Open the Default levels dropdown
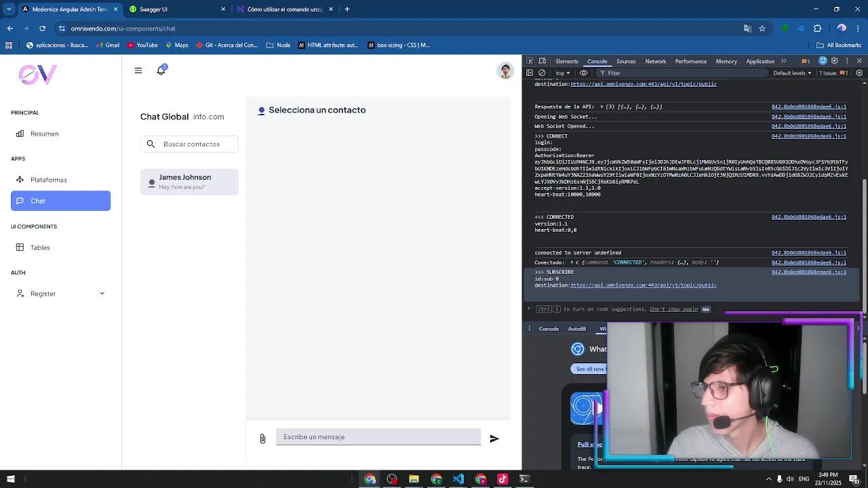This screenshot has height=488, width=868. click(x=792, y=73)
